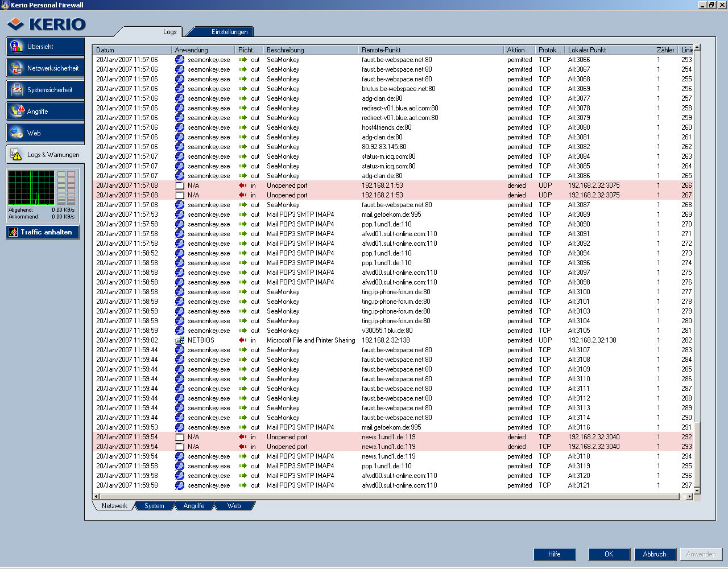The width and height of the screenshot is (728, 569).
Task: Select the System bottom tab
Action: [154, 506]
